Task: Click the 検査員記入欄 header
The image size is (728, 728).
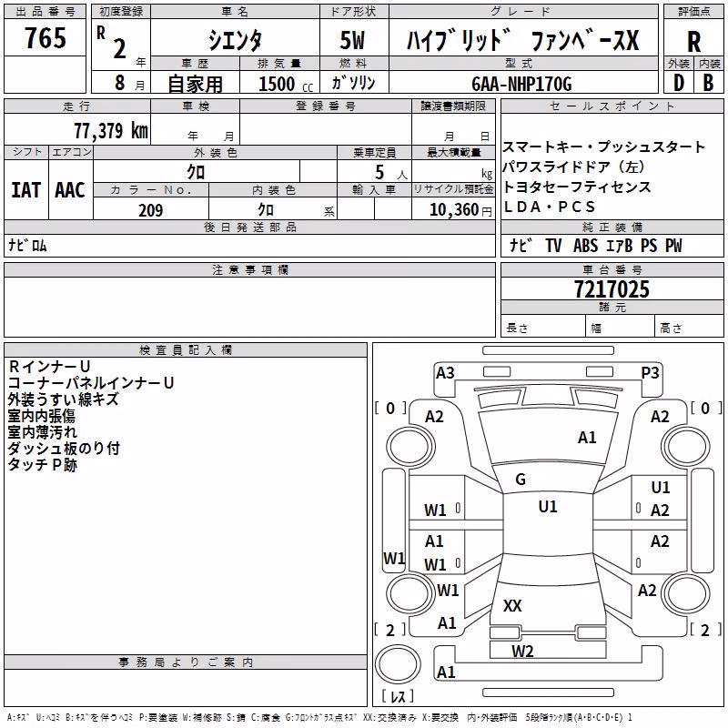Action: point(186,350)
